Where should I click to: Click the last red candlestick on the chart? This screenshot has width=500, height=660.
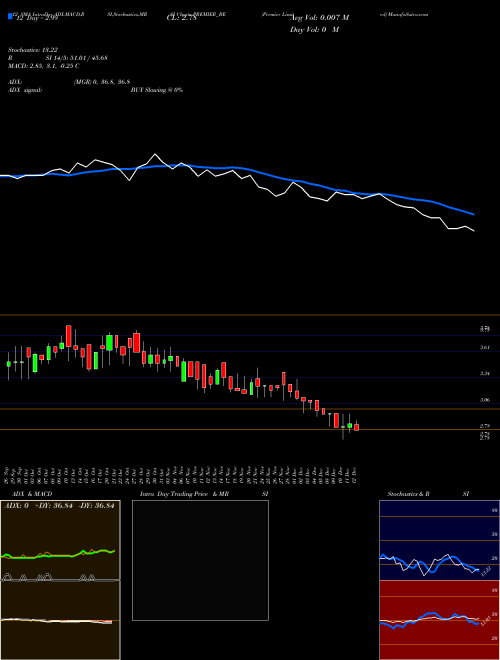point(357,426)
